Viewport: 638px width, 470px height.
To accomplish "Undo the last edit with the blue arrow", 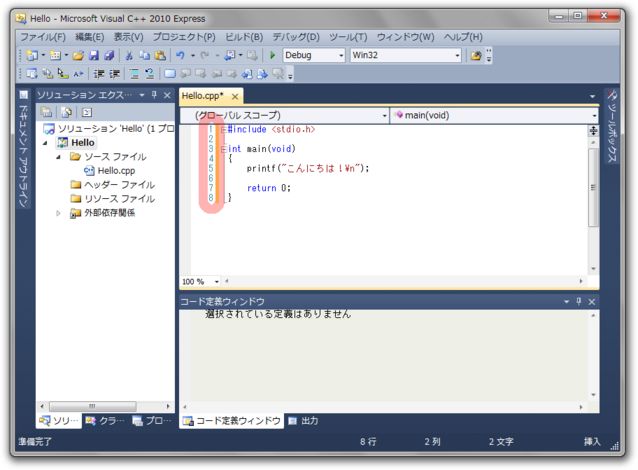I will click(180, 55).
